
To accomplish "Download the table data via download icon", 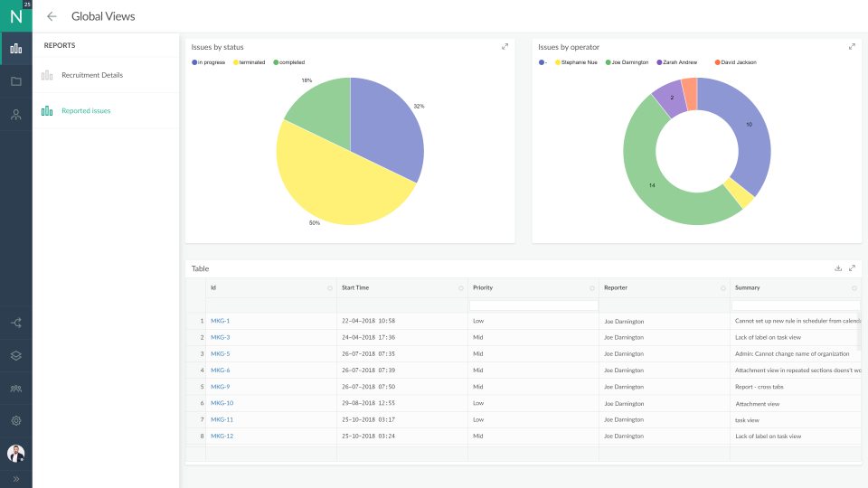I will 838,268.
